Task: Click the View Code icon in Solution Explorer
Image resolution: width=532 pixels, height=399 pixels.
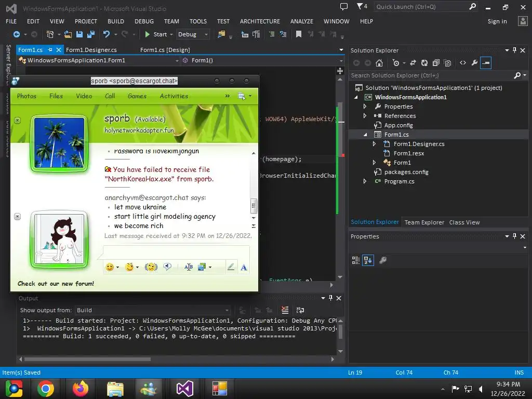Action: 463,63
